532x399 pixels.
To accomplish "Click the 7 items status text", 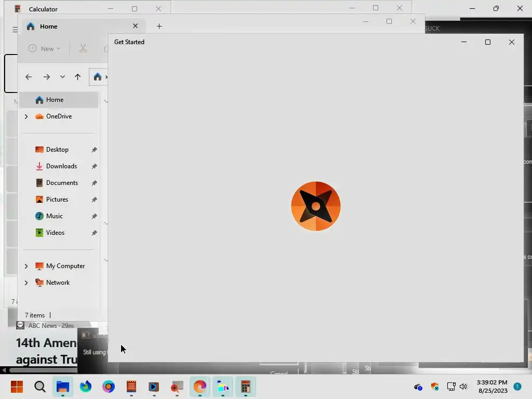I will [35, 315].
